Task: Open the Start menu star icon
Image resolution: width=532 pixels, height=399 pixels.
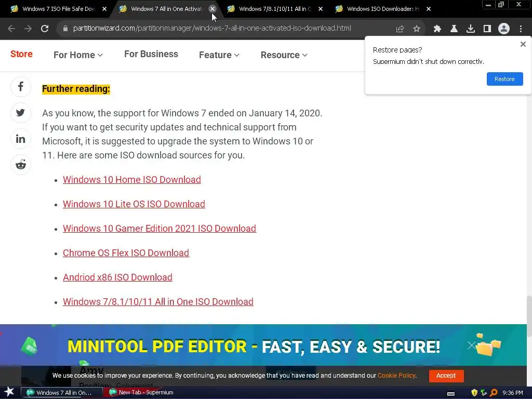Action: [x=9, y=392]
